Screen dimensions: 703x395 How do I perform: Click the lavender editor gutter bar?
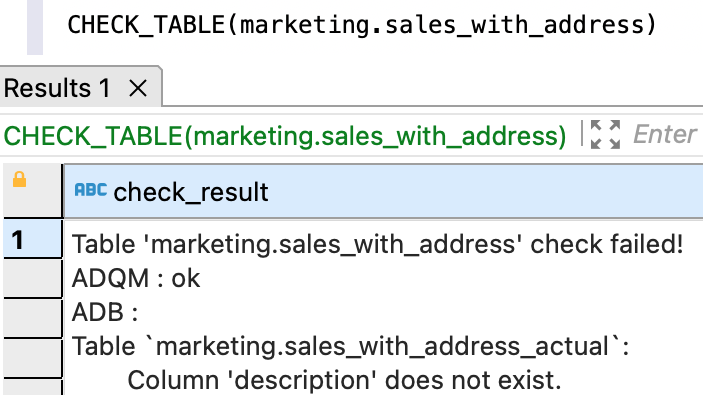pyautogui.click(x=35, y=27)
